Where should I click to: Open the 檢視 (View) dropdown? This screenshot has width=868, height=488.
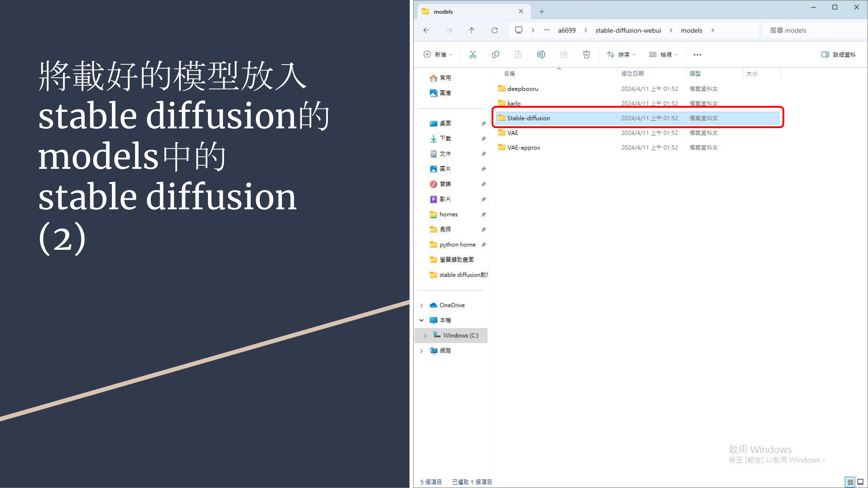point(663,55)
